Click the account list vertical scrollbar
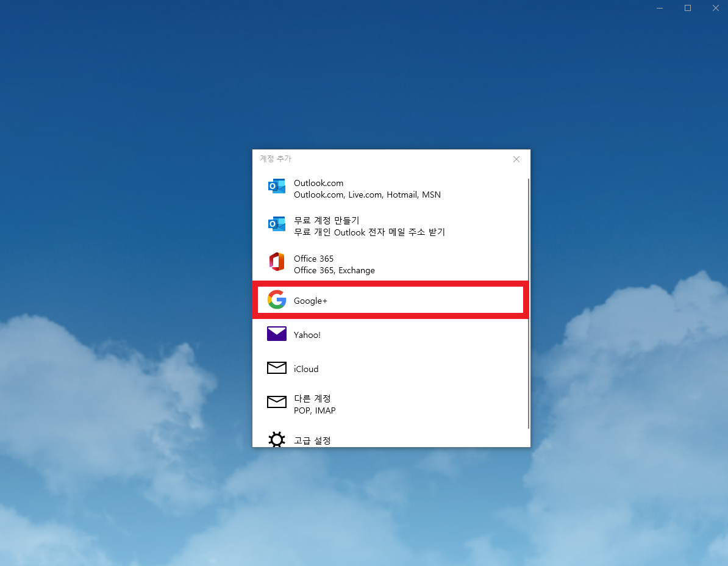 (x=529, y=303)
